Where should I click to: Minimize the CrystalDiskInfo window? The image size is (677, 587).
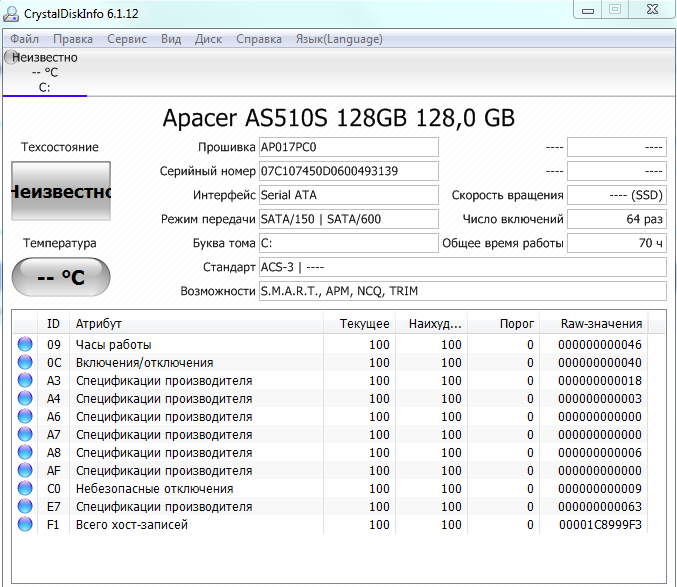(x=588, y=10)
